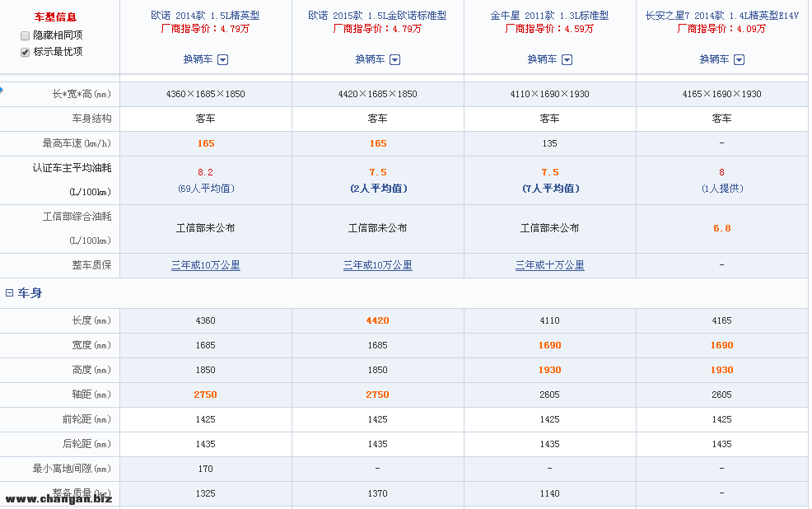Open the 欧诺 2015款 1.5L金欧诺标准型 link
This screenshot has width=812, height=509.
377,16
